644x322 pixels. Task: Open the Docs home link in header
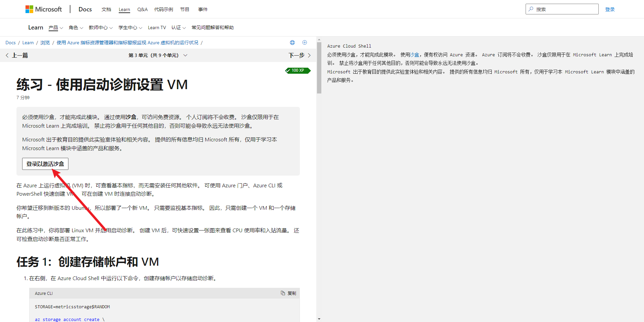pyautogui.click(x=85, y=9)
